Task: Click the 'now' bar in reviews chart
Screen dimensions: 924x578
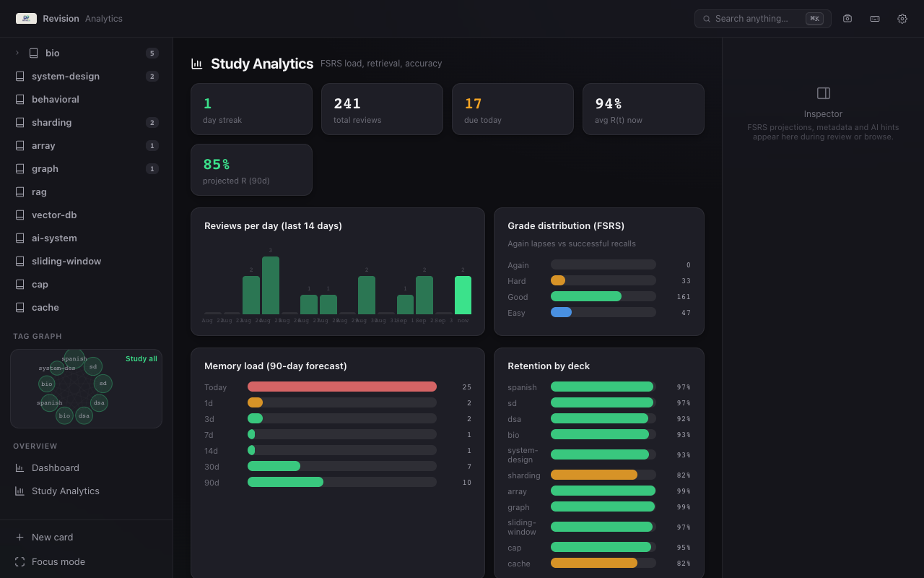Action: tap(463, 295)
